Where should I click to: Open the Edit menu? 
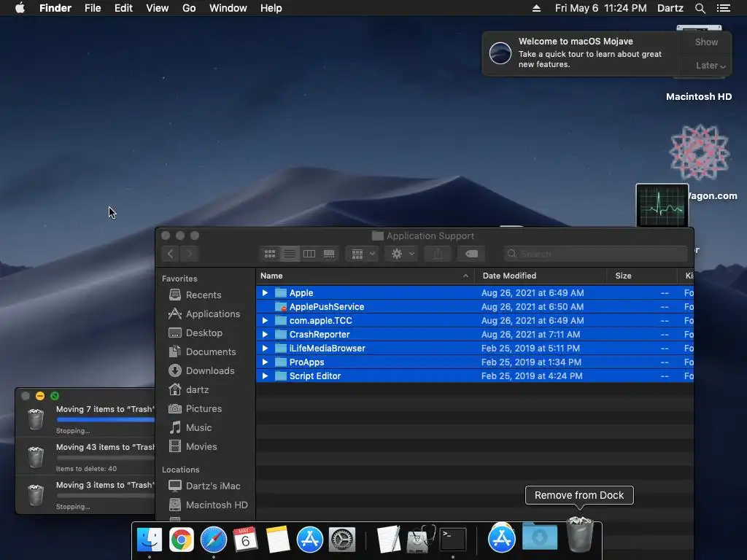click(123, 8)
